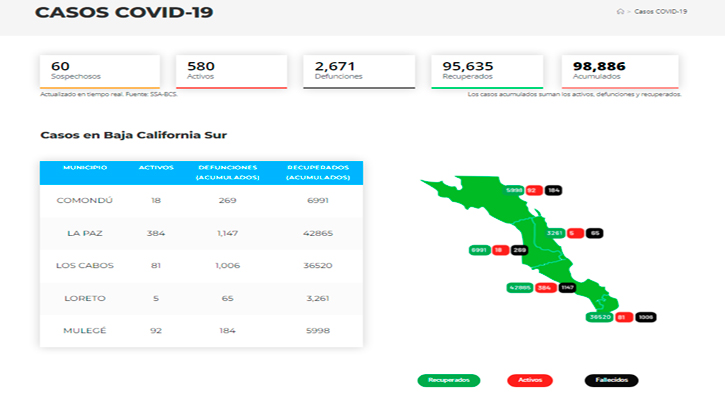Click Comondú recovered value 6991 in table
This screenshot has width=725, height=400.
[318, 201]
